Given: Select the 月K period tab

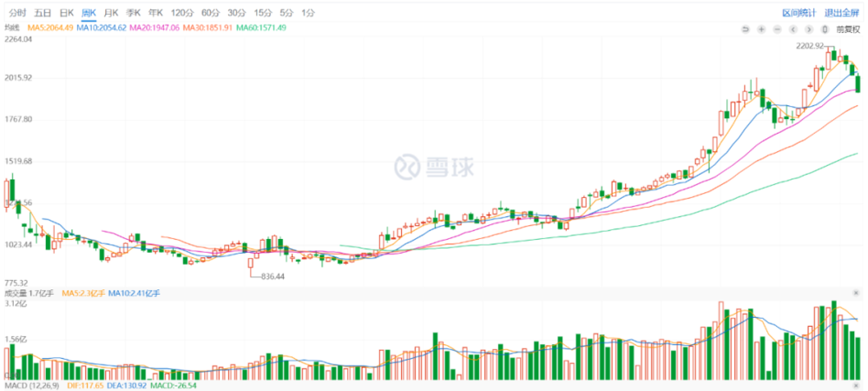Looking at the screenshot, I should click(x=111, y=12).
